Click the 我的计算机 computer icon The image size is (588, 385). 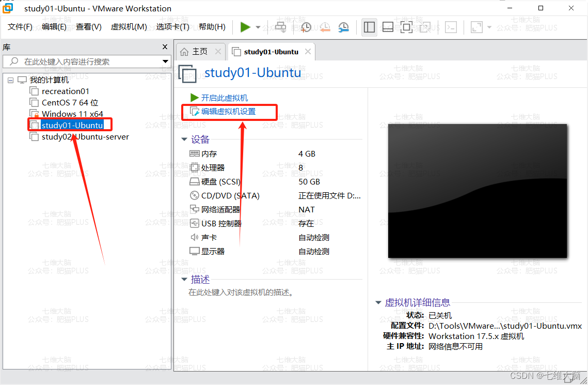pos(22,80)
